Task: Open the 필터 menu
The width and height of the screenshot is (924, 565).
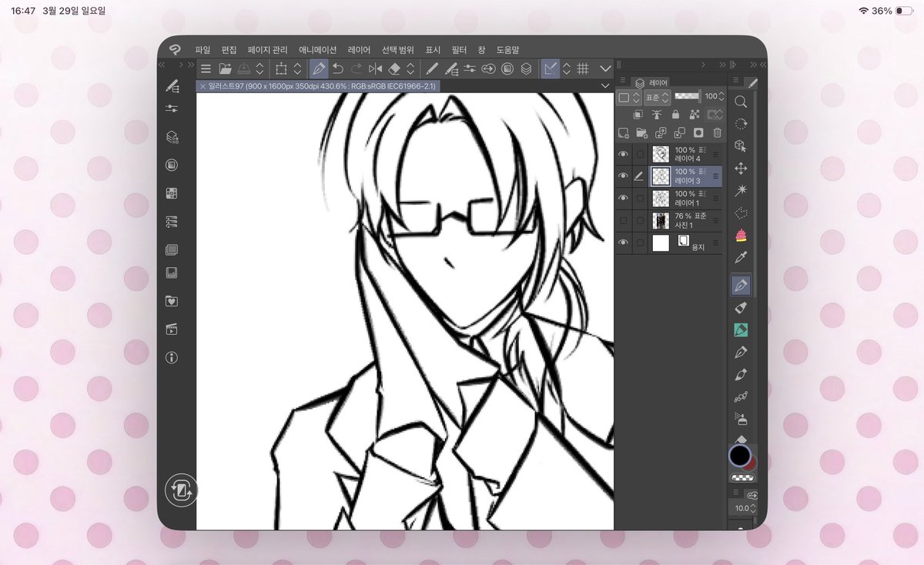Action: point(459,49)
